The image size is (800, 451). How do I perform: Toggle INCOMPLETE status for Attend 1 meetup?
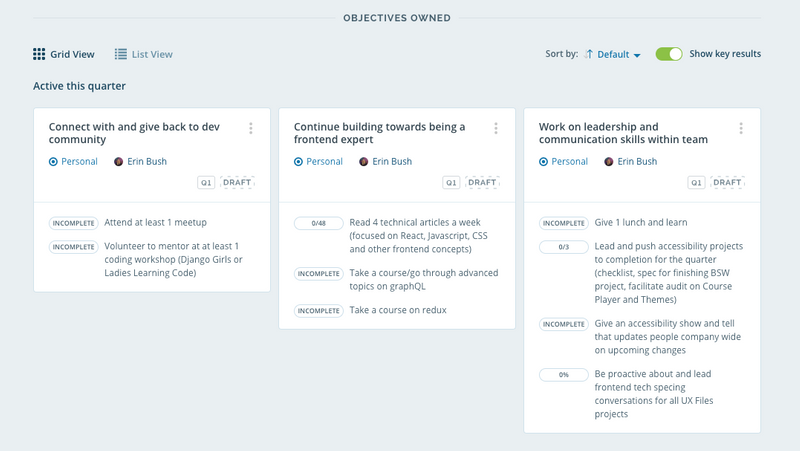pyautogui.click(x=73, y=222)
